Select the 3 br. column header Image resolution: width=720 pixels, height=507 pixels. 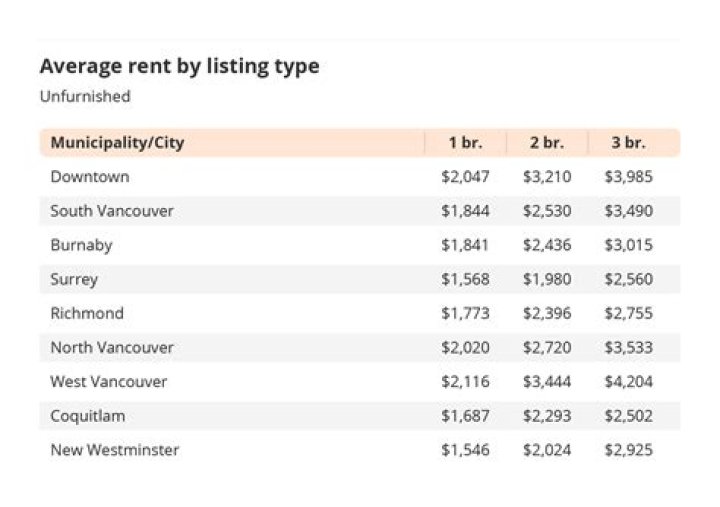coord(628,143)
